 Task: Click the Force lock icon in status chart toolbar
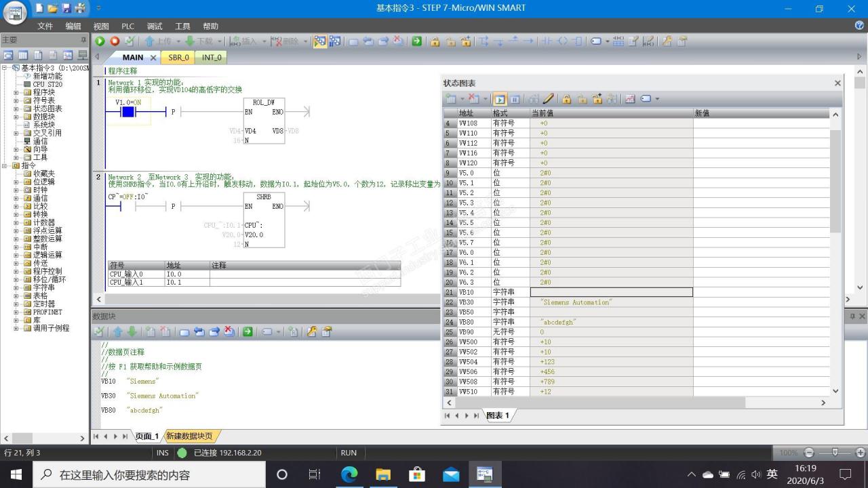tap(566, 99)
